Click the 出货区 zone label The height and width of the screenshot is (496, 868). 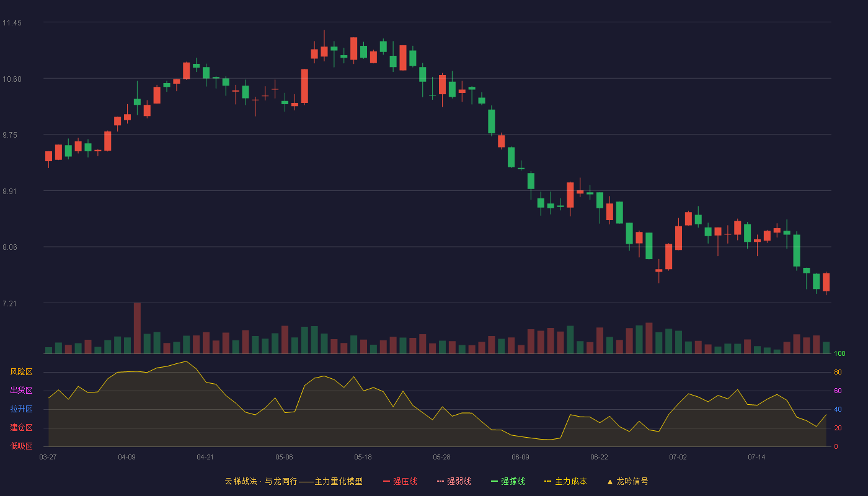pos(21,391)
